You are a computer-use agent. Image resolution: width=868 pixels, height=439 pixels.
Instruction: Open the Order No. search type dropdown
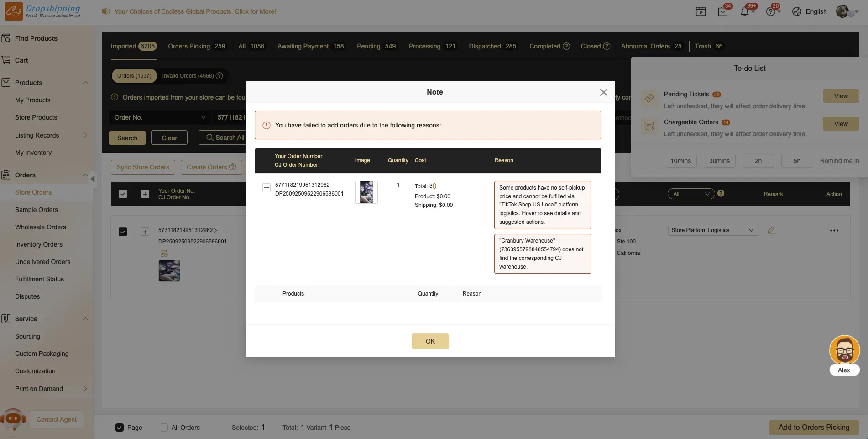(160, 117)
